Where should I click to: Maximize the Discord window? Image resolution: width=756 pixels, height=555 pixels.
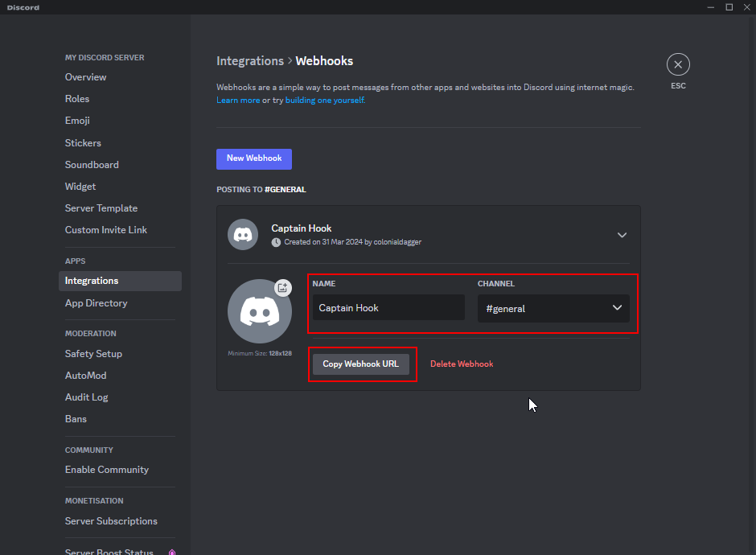pyautogui.click(x=729, y=7)
